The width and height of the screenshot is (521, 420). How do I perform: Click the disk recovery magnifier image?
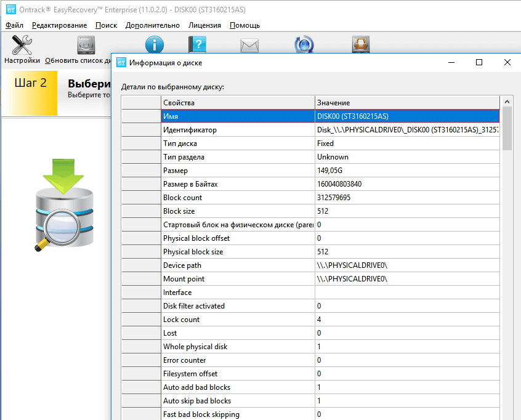[x=63, y=204]
